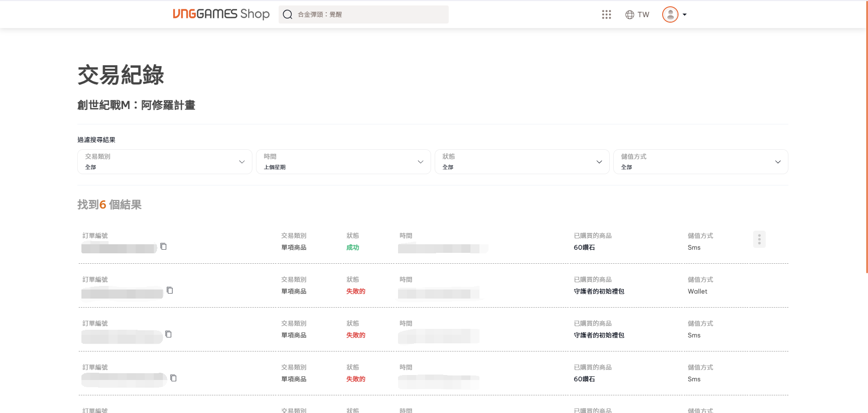Viewport: 868px width, 413px height.
Task: Open three-dot menu on first order
Action: pos(759,239)
